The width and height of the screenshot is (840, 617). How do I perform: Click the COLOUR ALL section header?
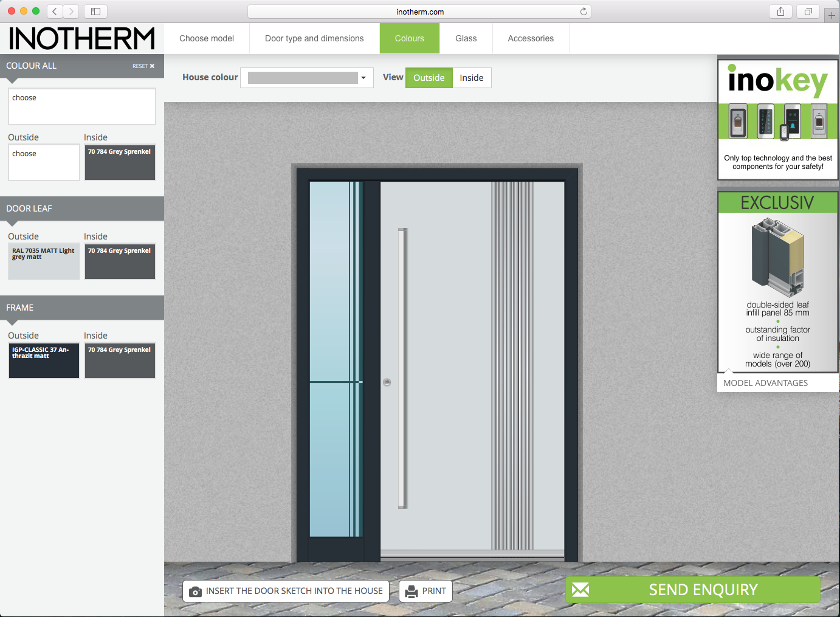(x=82, y=66)
